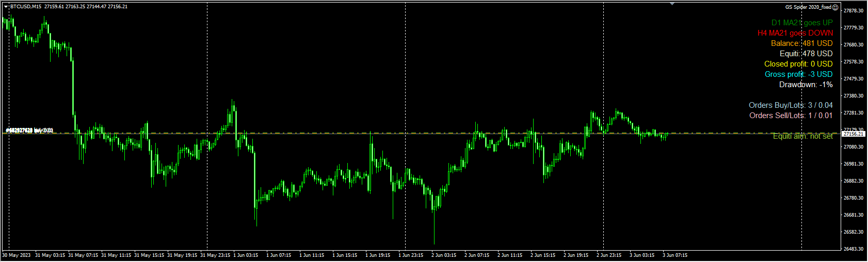Click 'Orders Buy/Lots: 3 / 0.04' label
Screen dimensions: 868x262
(791, 105)
